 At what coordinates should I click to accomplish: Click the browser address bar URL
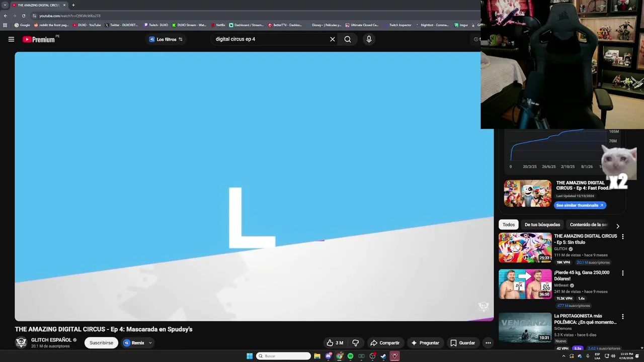tap(70, 16)
